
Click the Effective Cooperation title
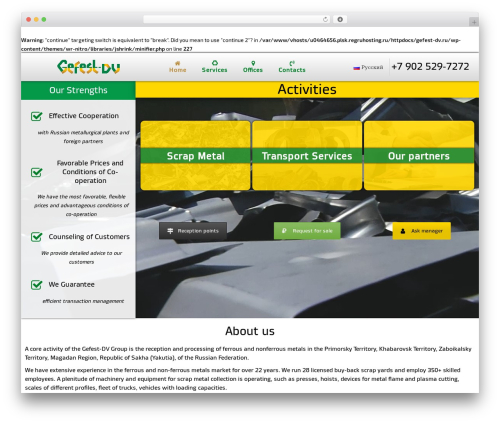tap(84, 116)
